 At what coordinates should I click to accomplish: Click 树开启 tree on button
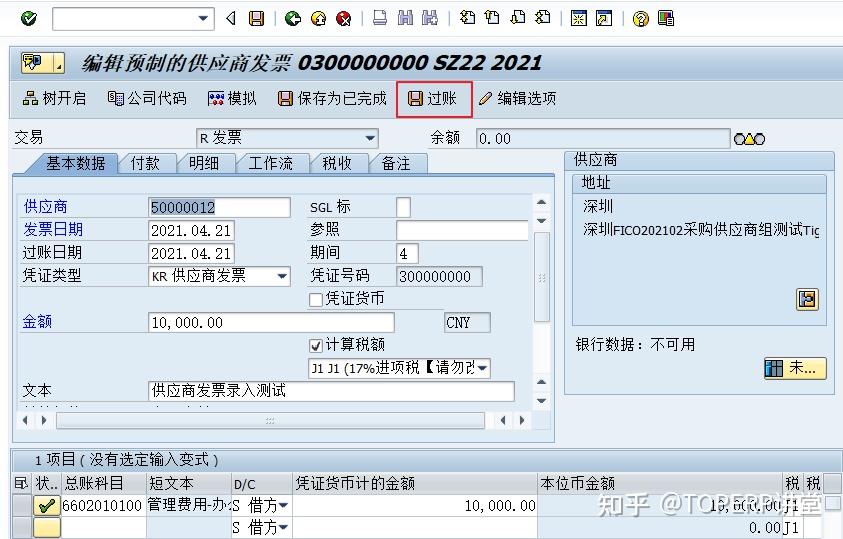point(54,98)
